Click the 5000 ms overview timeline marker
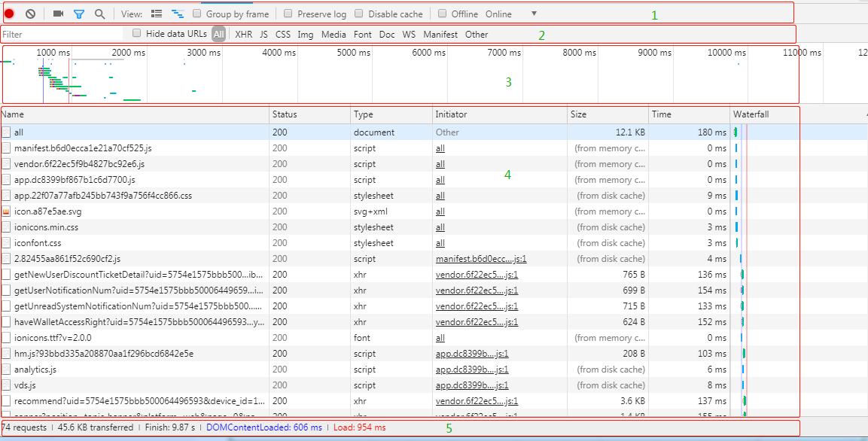Viewport: 868px width, 441px height. click(x=353, y=53)
